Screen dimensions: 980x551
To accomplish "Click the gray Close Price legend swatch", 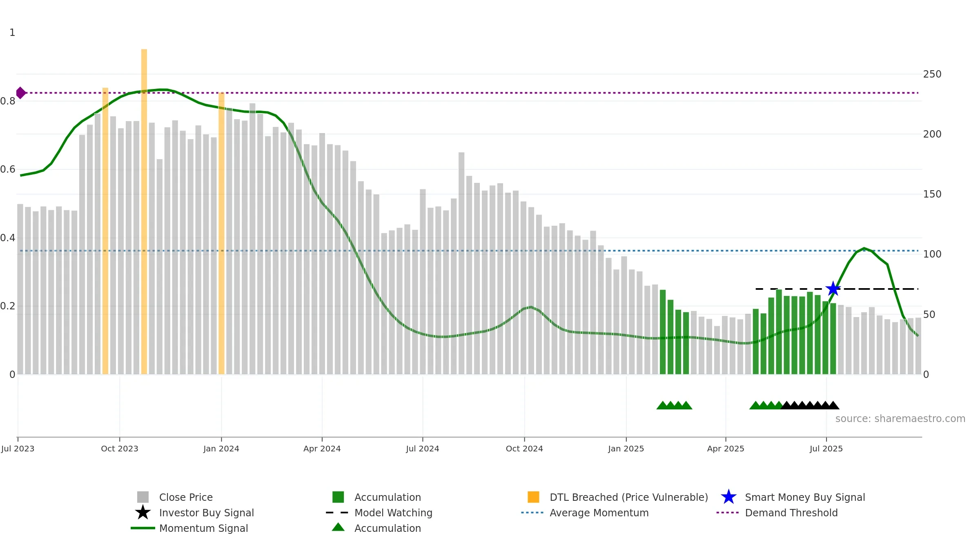I will pyautogui.click(x=143, y=497).
